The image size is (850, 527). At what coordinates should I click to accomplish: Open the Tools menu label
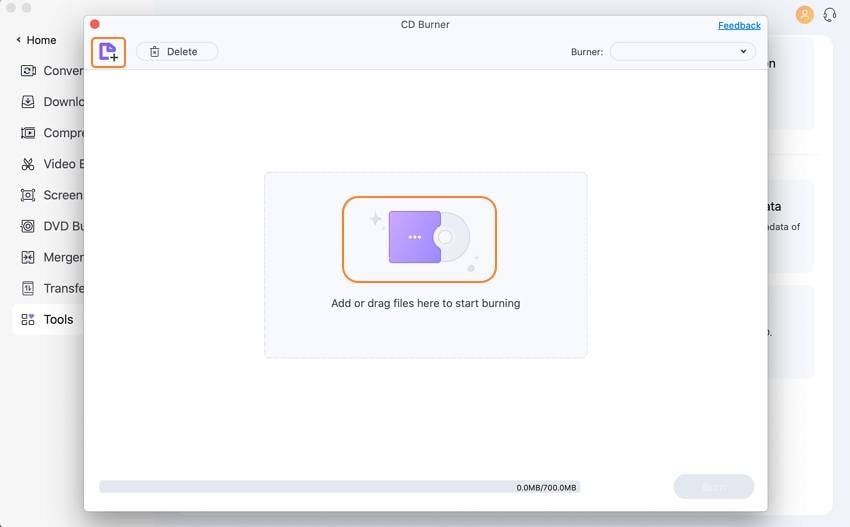58,319
